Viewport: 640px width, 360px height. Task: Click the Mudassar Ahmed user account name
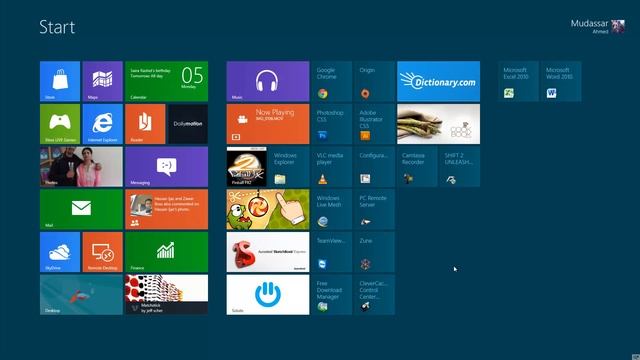[x=589, y=26]
